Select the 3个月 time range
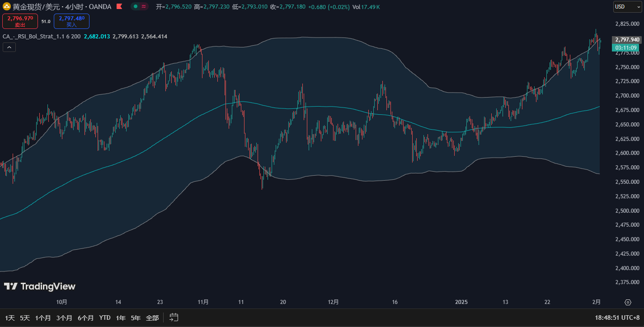This screenshot has height=327, width=644. (64, 318)
